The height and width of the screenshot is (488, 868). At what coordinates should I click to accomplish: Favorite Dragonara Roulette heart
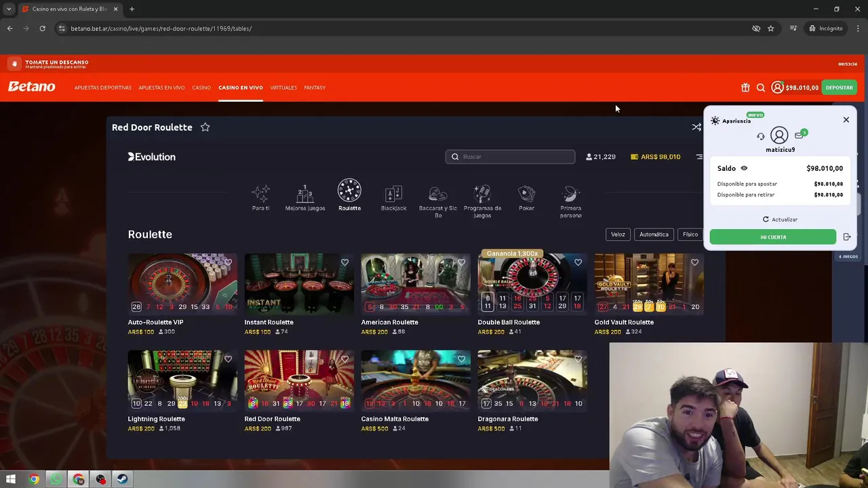(x=578, y=359)
